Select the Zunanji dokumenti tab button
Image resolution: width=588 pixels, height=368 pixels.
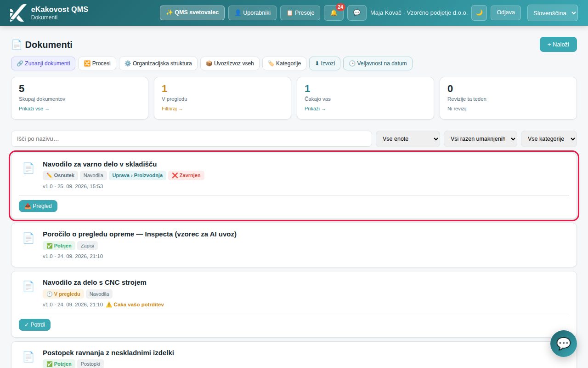(43, 63)
